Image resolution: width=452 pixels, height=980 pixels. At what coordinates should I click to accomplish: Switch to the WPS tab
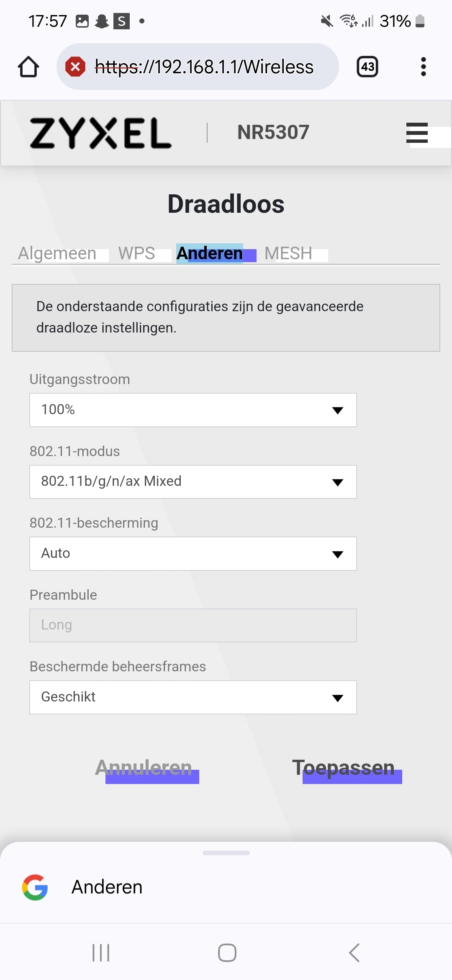click(136, 253)
